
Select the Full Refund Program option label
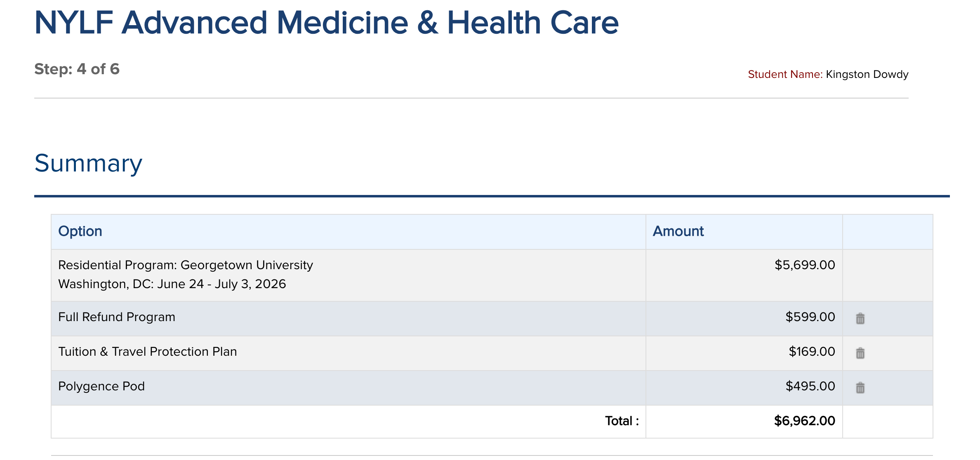[117, 317]
